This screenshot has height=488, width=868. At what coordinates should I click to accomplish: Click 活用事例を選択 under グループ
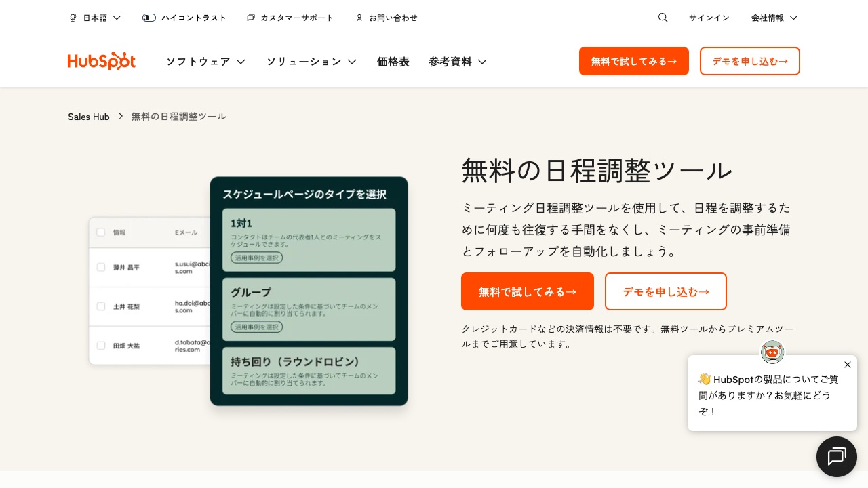click(257, 327)
